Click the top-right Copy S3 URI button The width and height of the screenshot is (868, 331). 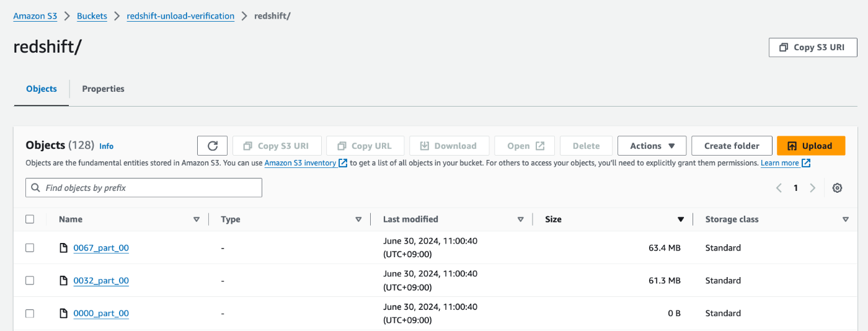(x=813, y=47)
